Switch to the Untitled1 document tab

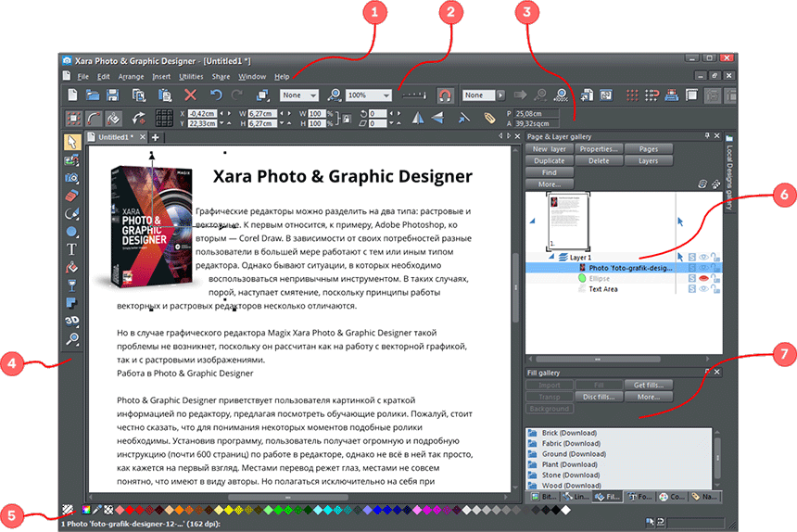tap(117, 137)
